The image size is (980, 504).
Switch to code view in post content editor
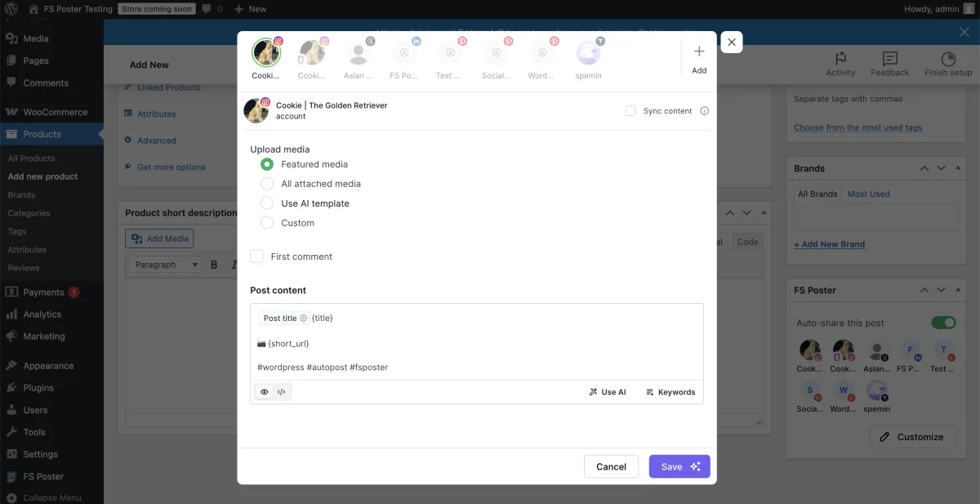point(282,392)
